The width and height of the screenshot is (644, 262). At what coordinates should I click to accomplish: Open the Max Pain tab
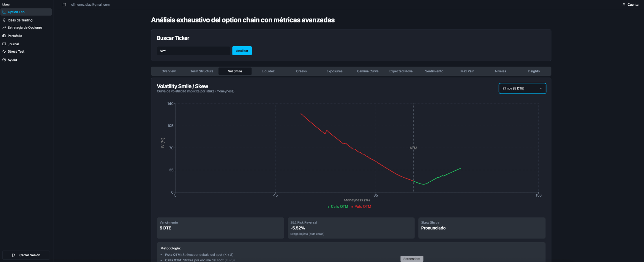pyautogui.click(x=467, y=71)
